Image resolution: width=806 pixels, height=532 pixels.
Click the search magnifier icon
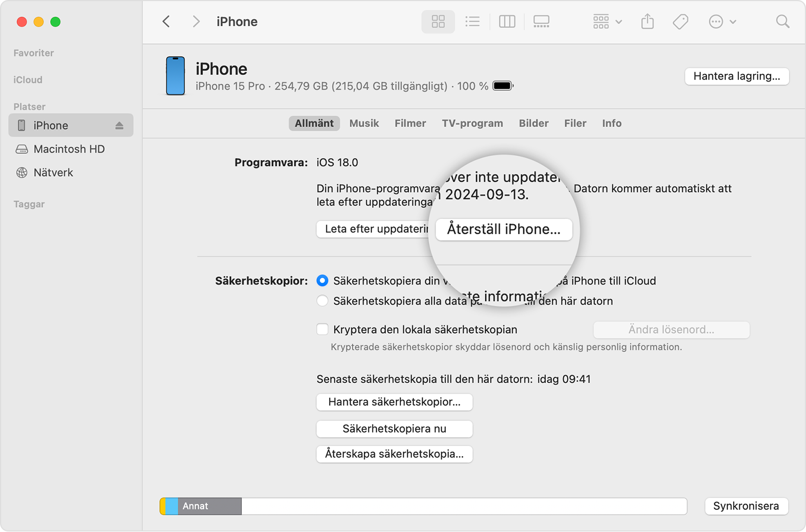pos(782,22)
